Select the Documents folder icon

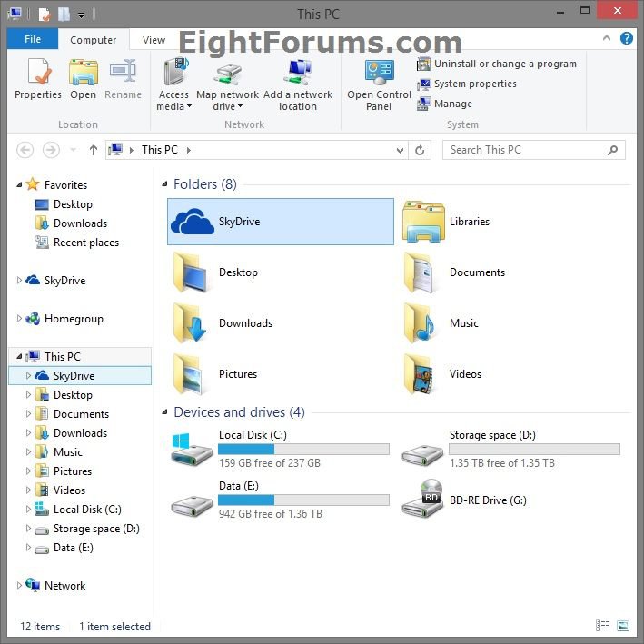point(420,272)
